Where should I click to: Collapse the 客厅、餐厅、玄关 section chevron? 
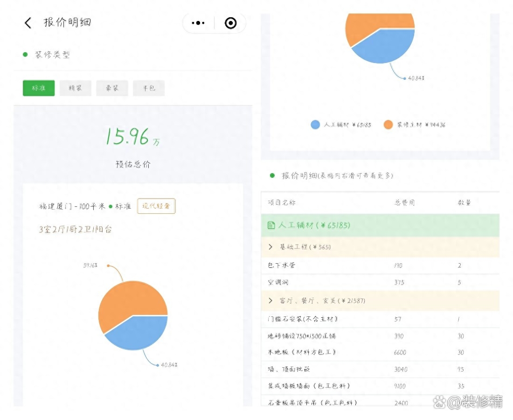[x=270, y=301]
